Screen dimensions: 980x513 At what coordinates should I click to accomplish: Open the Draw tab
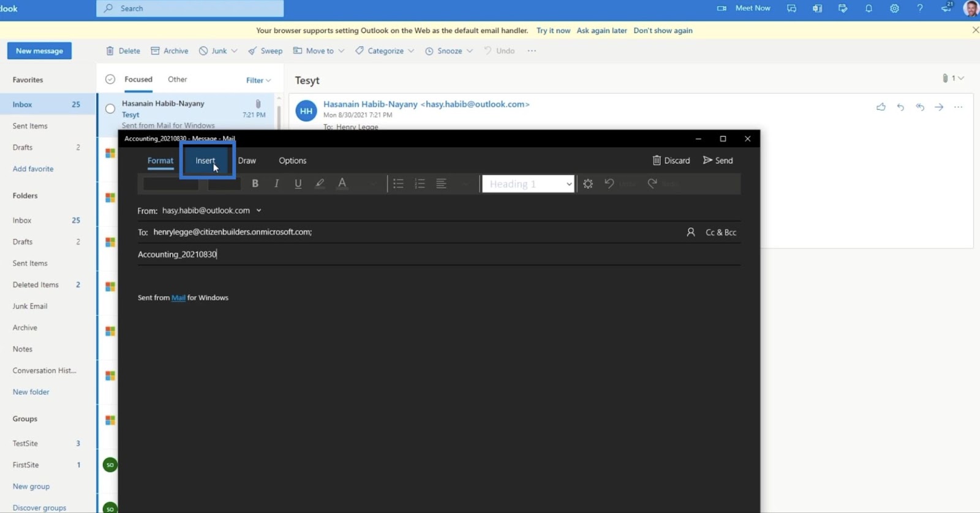tap(247, 161)
